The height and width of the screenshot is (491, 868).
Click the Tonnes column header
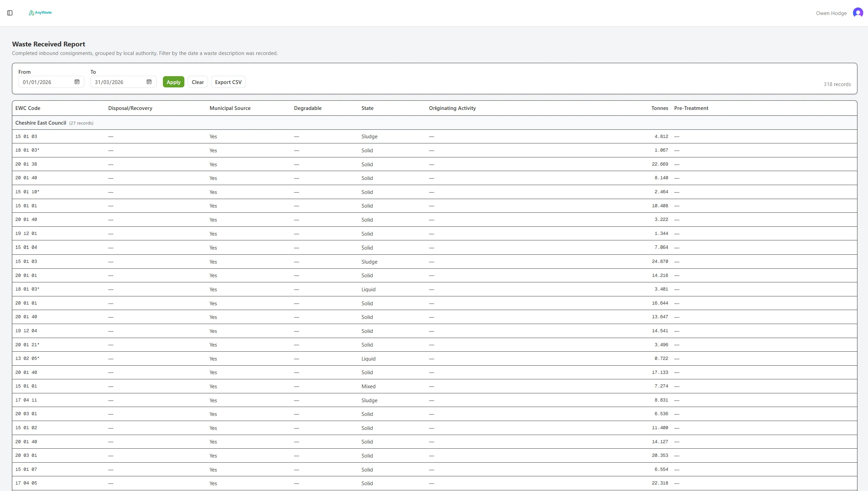659,108
